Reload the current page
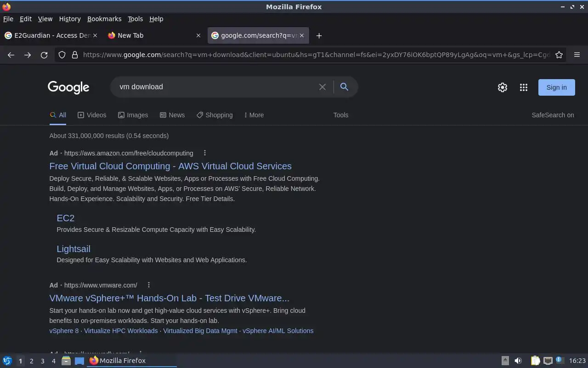This screenshot has width=588, height=368. [x=44, y=55]
